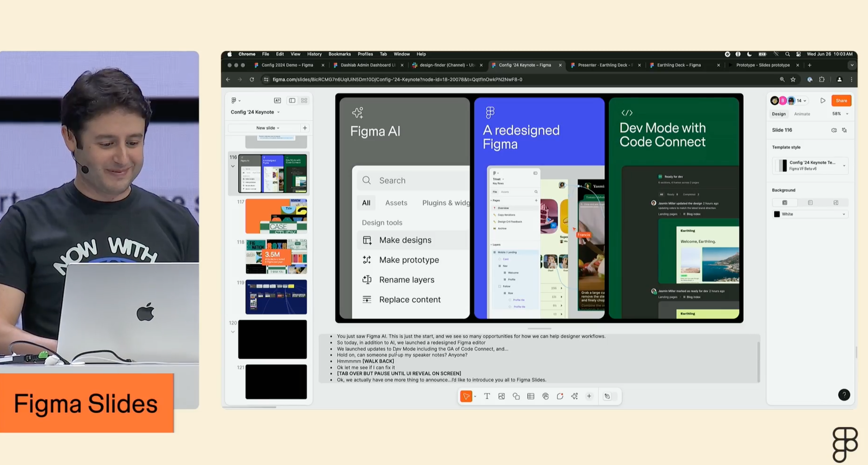Select the Move cursor tool
868x465 pixels.
[466, 396]
